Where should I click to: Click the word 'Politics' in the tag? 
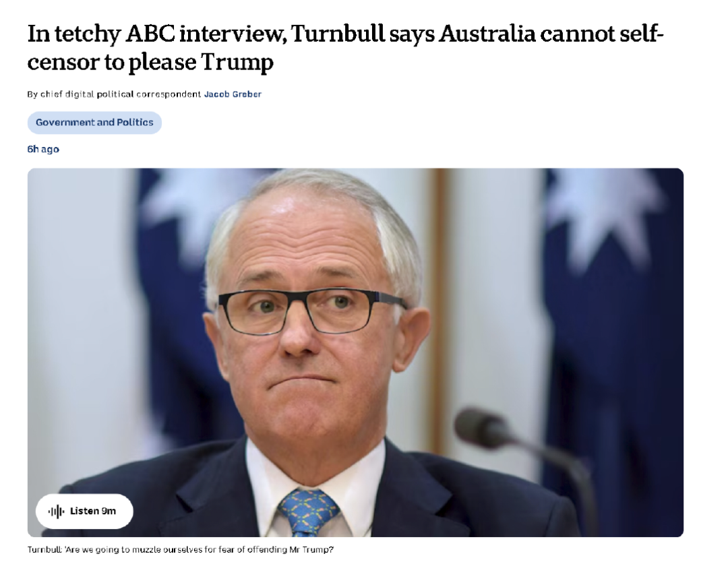[135, 123]
